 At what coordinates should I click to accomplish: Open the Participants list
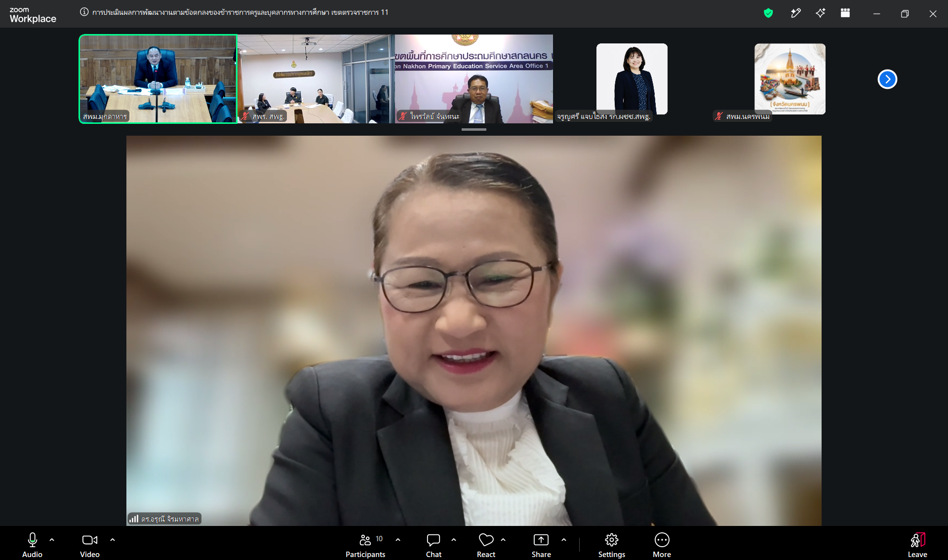(x=366, y=545)
